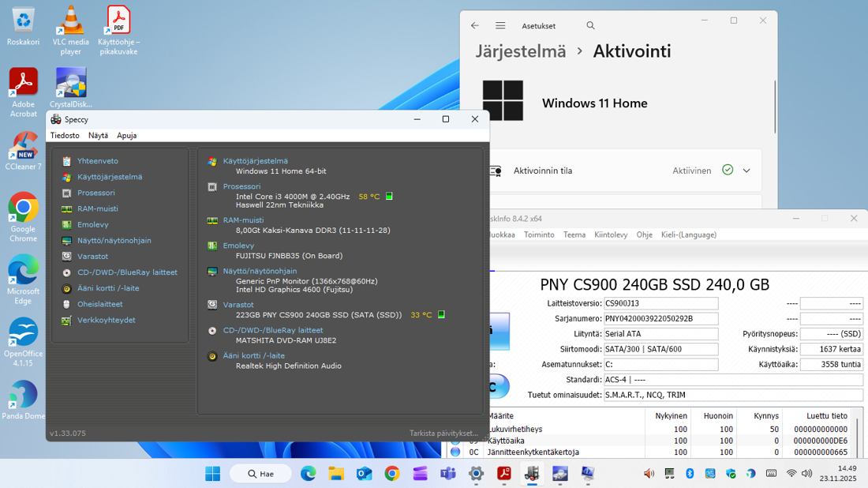This screenshot has height=488, width=868.
Task: Click Tarkista päivitykset link in Speccy
Action: [x=443, y=434]
